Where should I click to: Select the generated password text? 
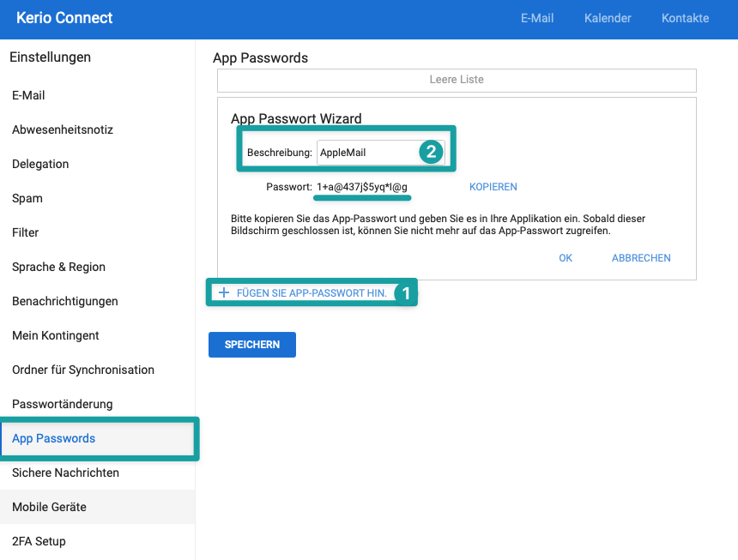[362, 187]
